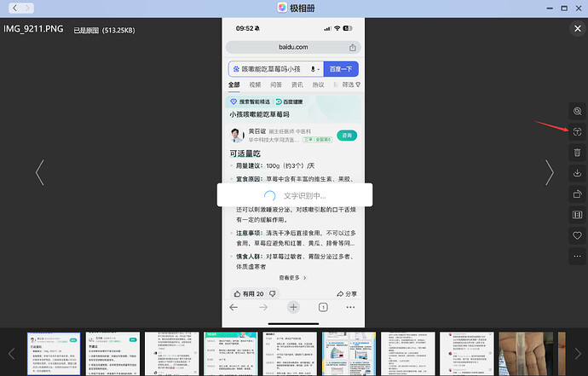Favorite this photo with the heart icon
Screen dimensions: 588x376
(577, 235)
